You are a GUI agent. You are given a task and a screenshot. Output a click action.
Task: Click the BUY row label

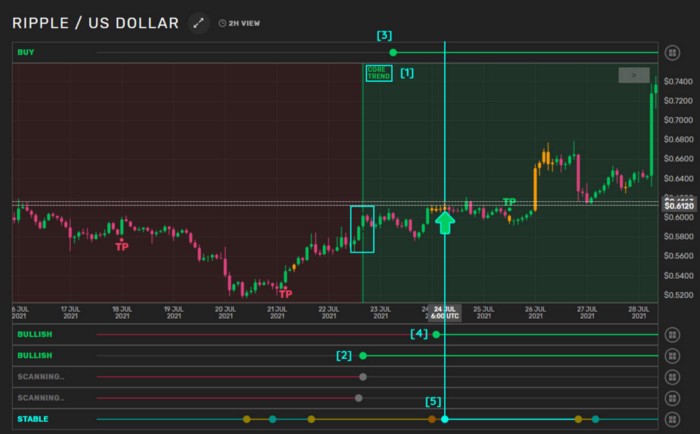26,52
